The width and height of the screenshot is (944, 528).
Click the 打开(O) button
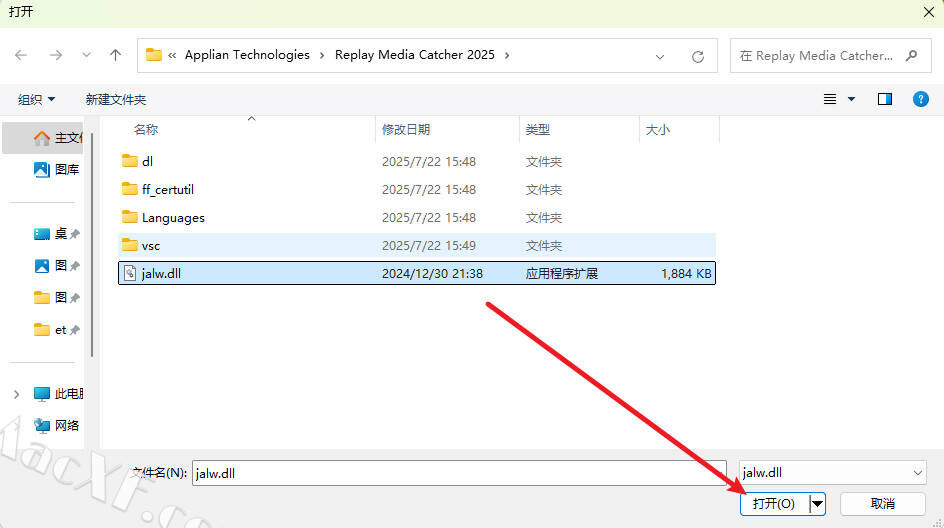point(774,504)
